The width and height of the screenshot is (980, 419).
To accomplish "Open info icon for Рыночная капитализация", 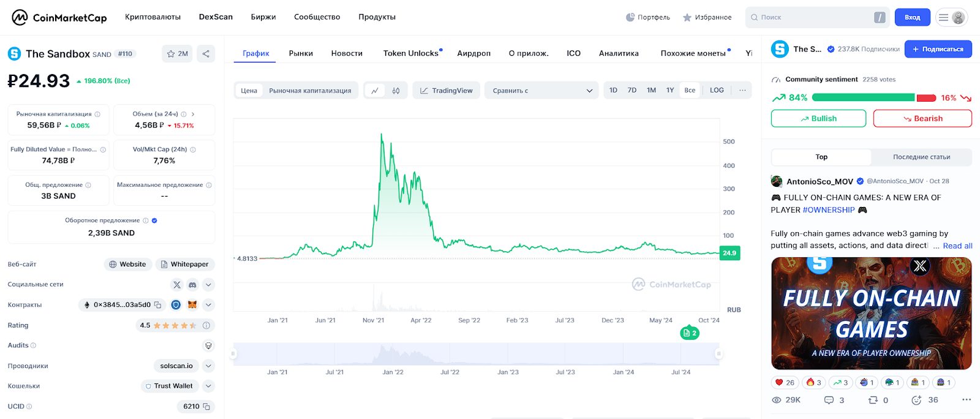I will [97, 114].
